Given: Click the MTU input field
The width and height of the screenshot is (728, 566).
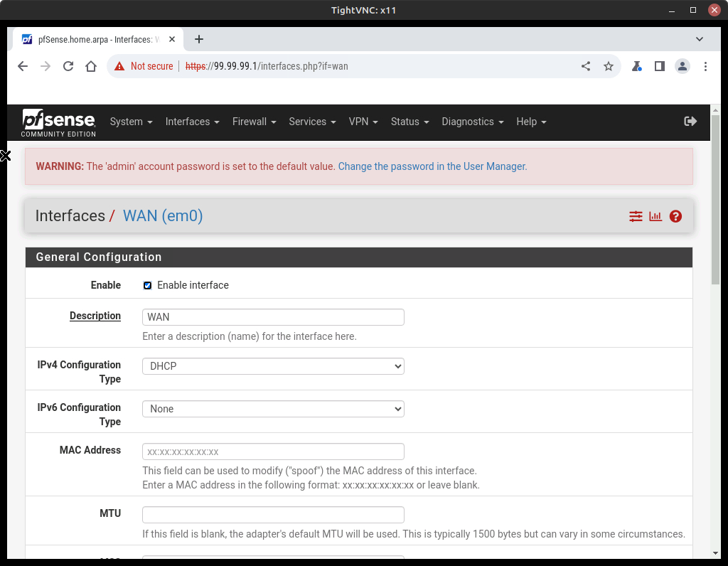Looking at the screenshot, I should 273,515.
